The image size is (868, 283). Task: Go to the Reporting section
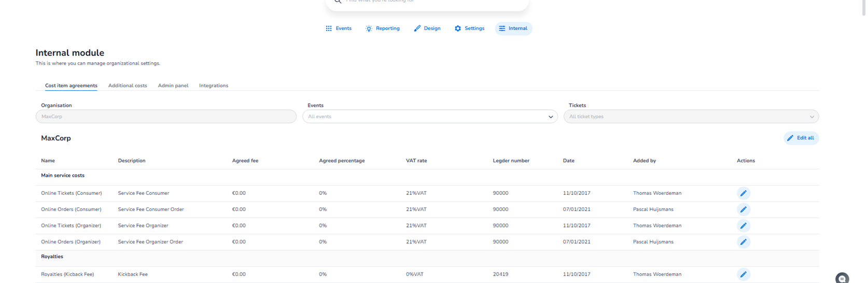[x=383, y=29]
